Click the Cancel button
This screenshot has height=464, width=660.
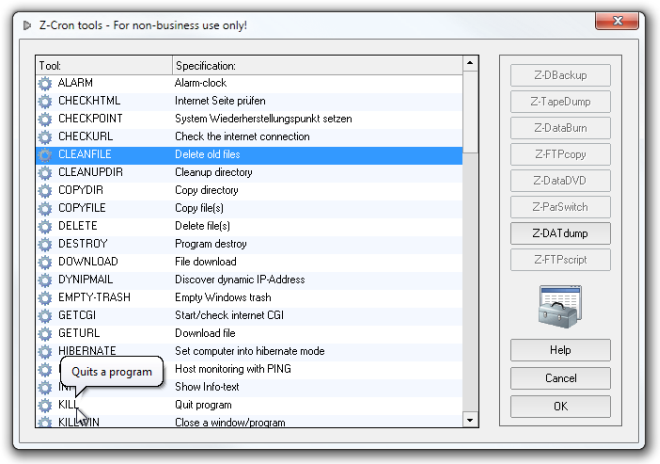pos(560,378)
